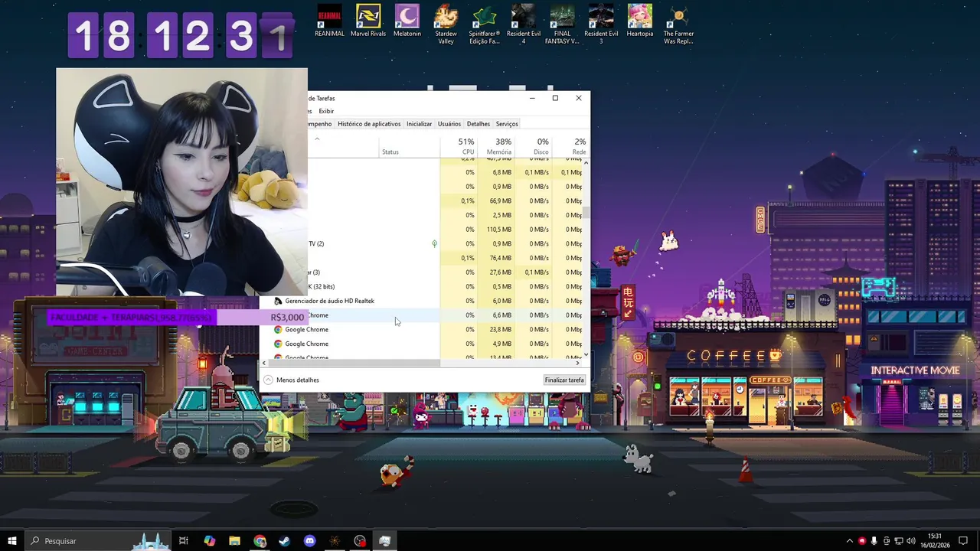The height and width of the screenshot is (551, 980).
Task: Click the horizontal scrollbar right arrow
Action: pyautogui.click(x=578, y=363)
